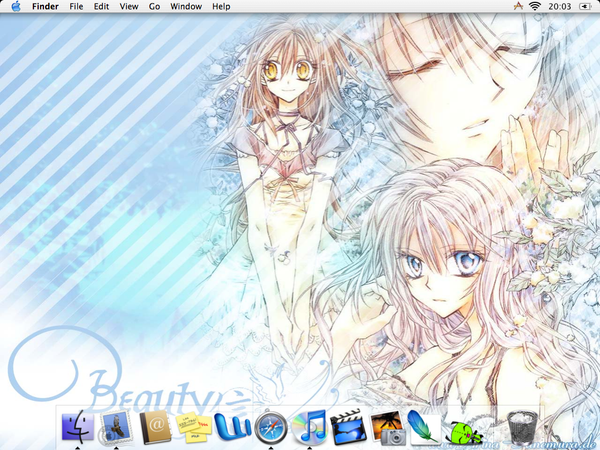600x450 pixels.
Task: Launch Microsoft Word from the Dock
Action: coord(232,426)
